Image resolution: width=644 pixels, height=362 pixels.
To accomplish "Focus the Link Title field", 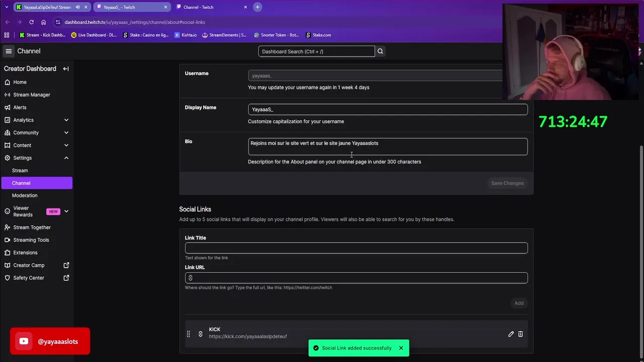I will [356, 248].
